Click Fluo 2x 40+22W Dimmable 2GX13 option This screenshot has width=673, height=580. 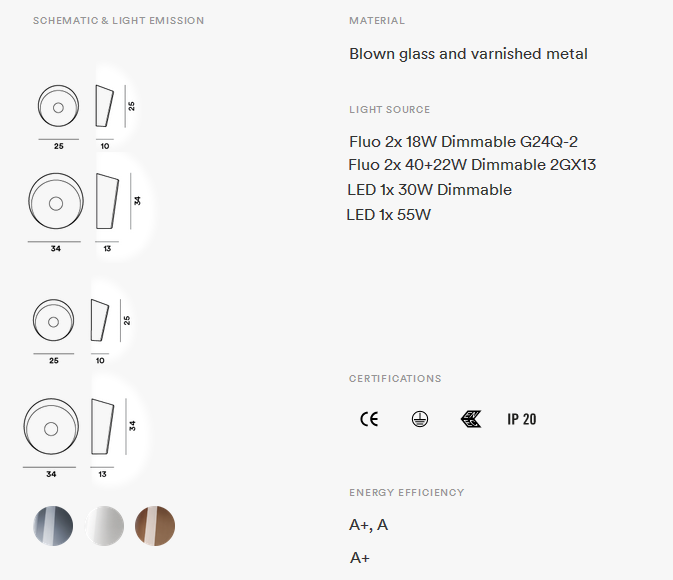(472, 165)
